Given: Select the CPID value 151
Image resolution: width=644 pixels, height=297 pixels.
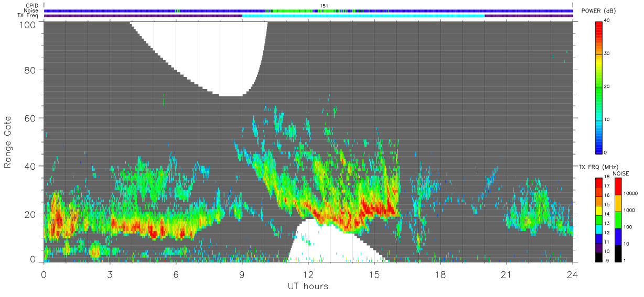Looking at the screenshot, I should pos(324,6).
